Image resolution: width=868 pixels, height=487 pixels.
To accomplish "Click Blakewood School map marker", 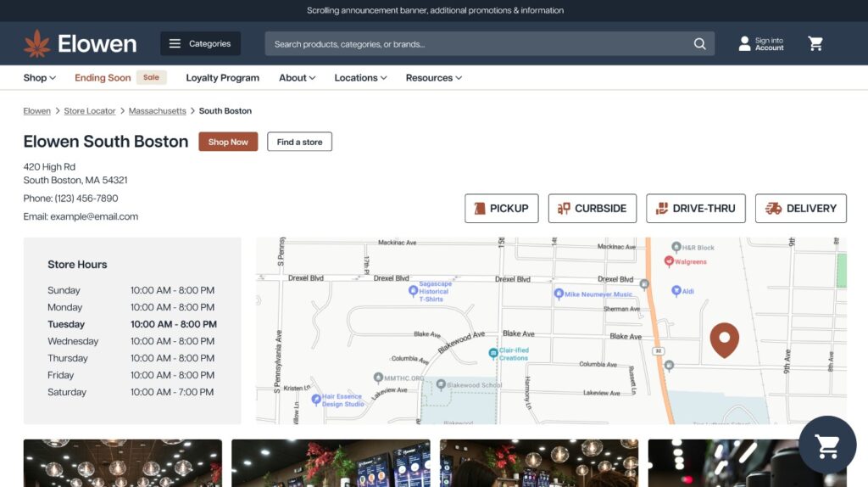I will click(441, 384).
